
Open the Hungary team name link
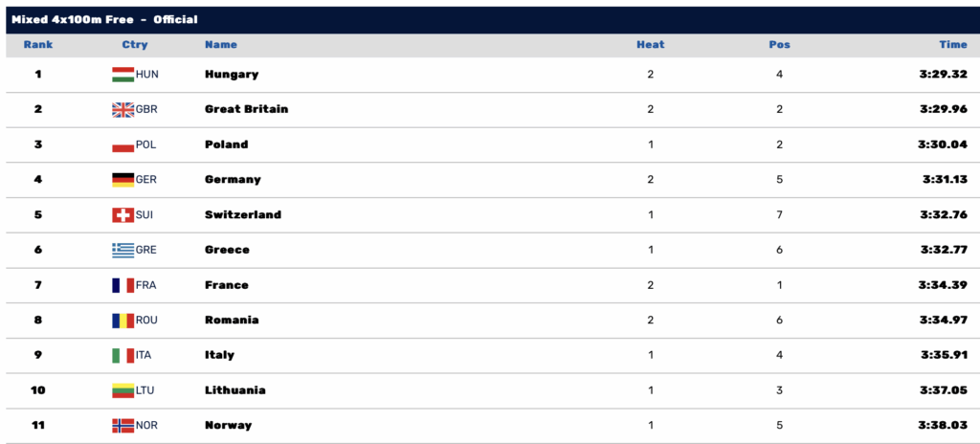click(232, 75)
